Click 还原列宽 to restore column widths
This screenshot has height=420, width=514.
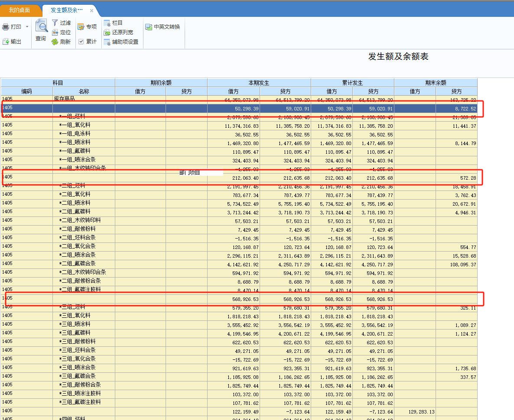click(x=107, y=32)
